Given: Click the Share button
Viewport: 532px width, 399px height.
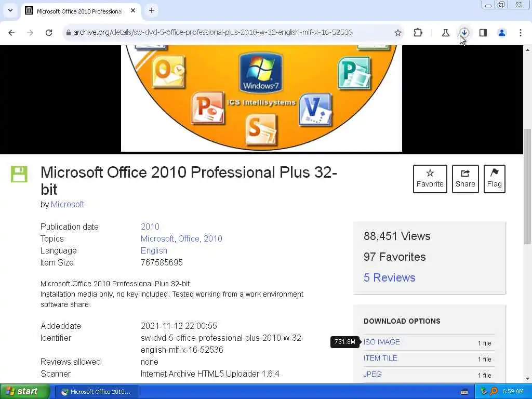Looking at the screenshot, I should 465,179.
